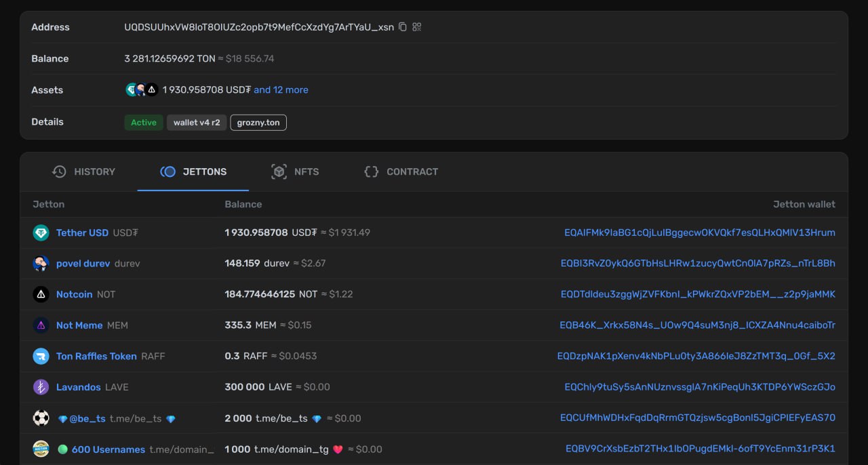
Task: Click the wallet v4 r2 badge
Action: 197,123
